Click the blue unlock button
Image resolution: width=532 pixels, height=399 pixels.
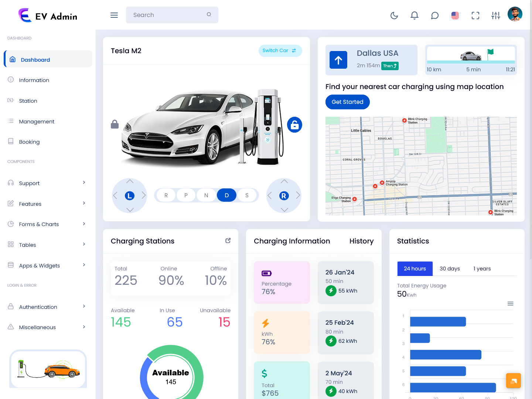pos(294,125)
